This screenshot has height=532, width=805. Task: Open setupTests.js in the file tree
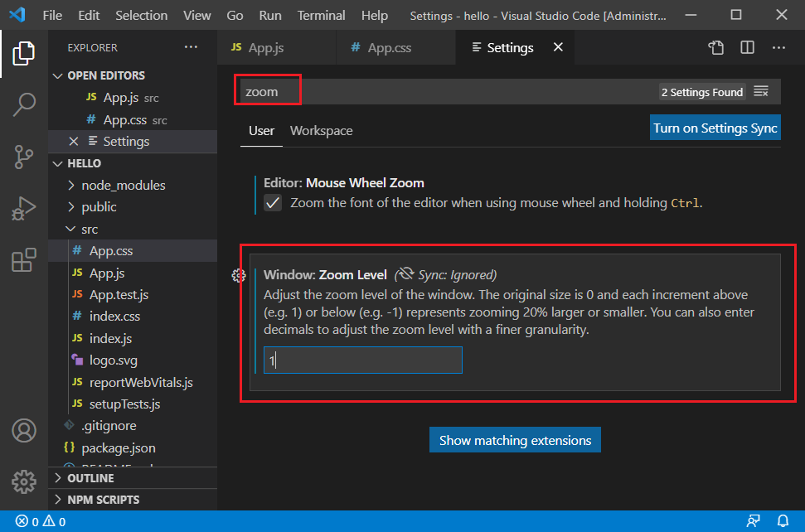pyautogui.click(x=133, y=404)
